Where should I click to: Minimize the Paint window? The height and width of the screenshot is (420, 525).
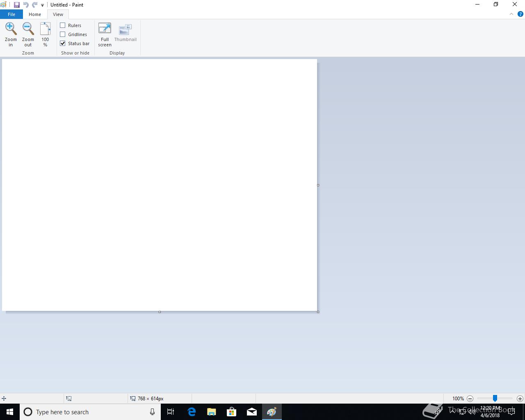477,5
